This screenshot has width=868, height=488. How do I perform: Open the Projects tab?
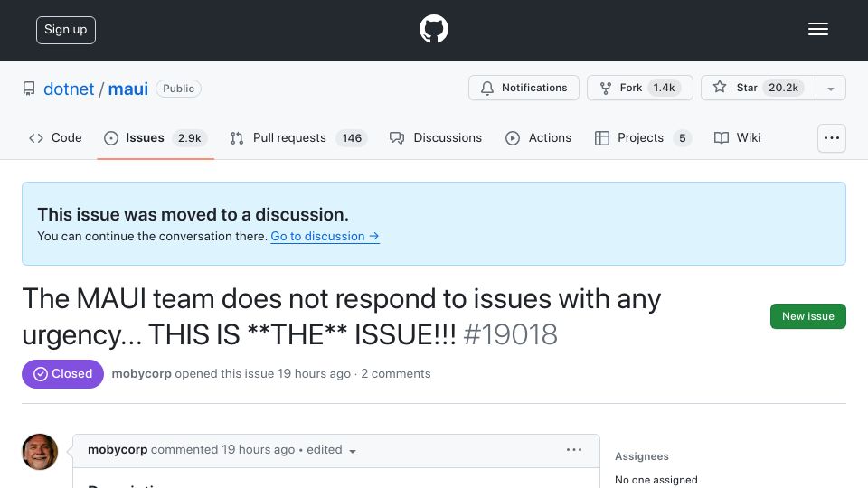click(x=643, y=137)
